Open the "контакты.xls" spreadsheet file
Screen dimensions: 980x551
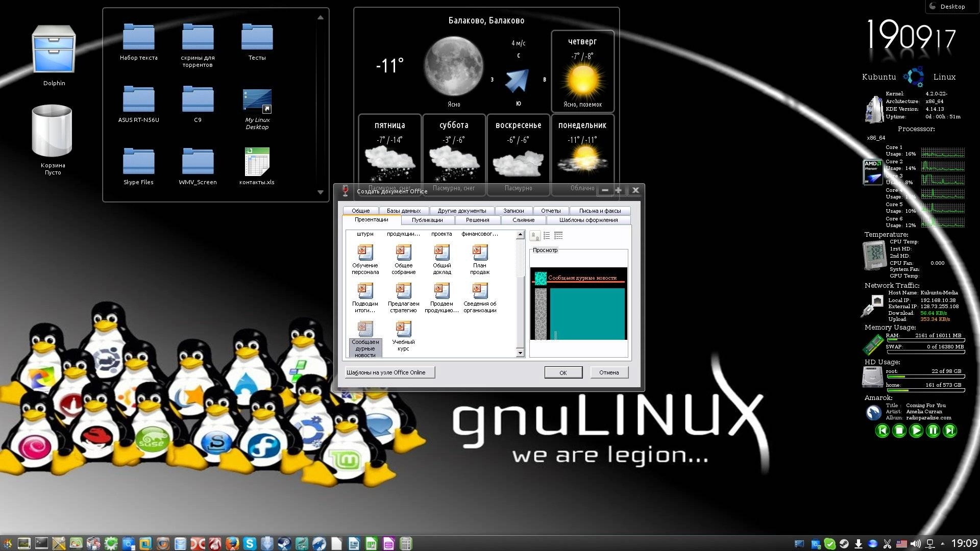coord(257,166)
